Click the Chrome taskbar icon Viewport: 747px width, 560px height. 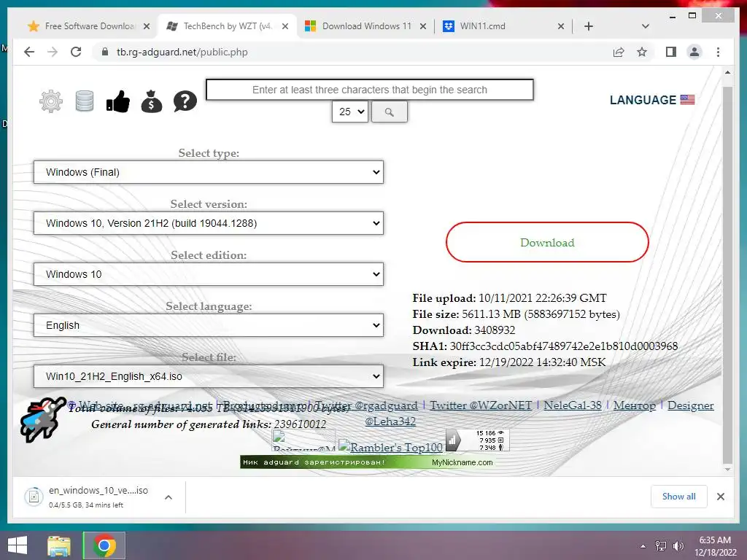click(x=104, y=545)
